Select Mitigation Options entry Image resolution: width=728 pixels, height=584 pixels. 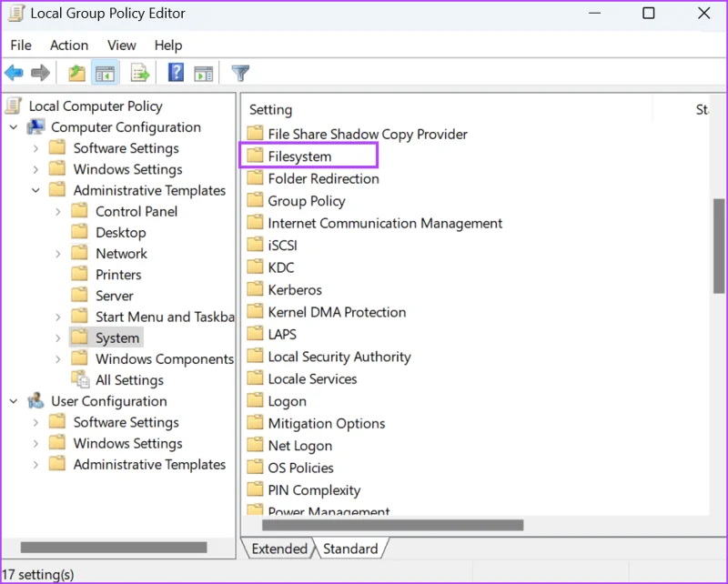coord(327,423)
